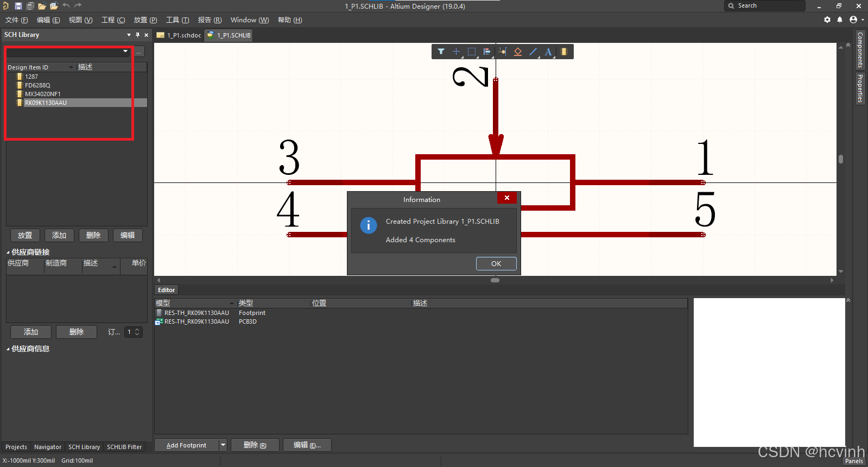Image resolution: width=868 pixels, height=467 pixels.
Task: Select the PCB3D model row
Action: click(x=421, y=321)
